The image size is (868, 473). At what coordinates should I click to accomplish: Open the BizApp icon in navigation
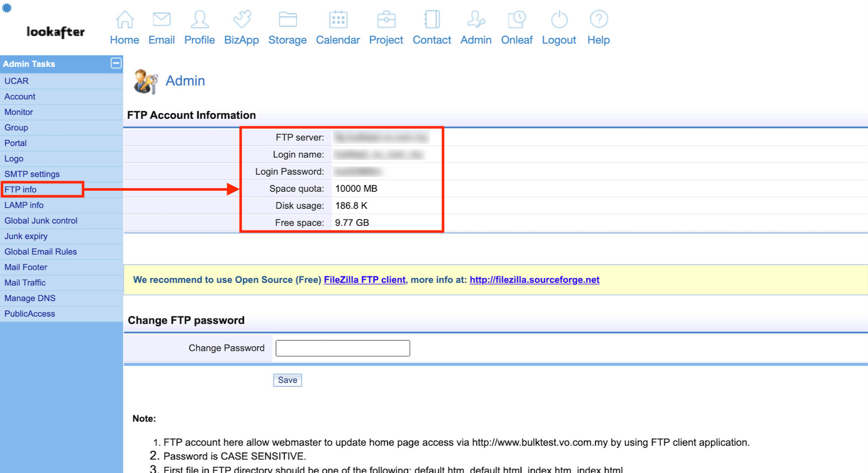[x=242, y=20]
